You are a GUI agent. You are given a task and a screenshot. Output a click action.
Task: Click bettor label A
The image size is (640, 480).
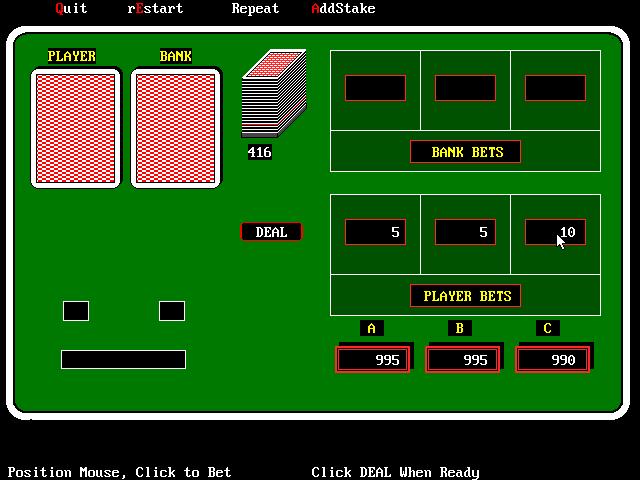coord(371,328)
